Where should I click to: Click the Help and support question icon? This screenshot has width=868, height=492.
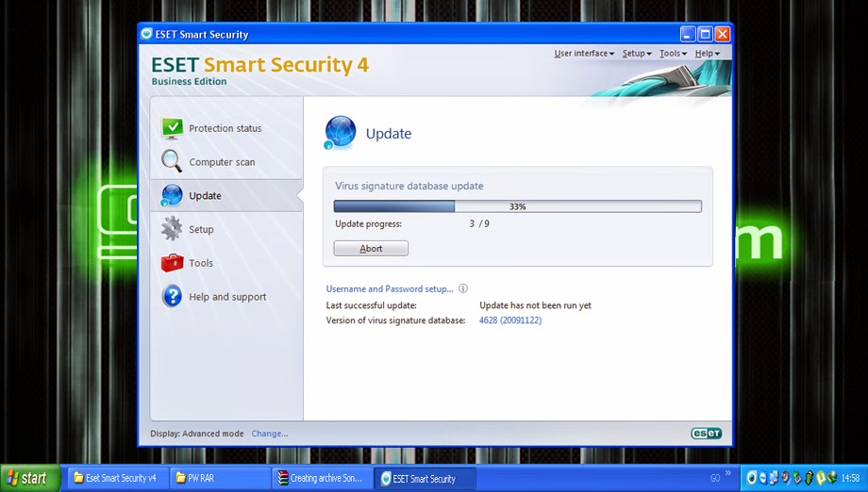pos(172,296)
